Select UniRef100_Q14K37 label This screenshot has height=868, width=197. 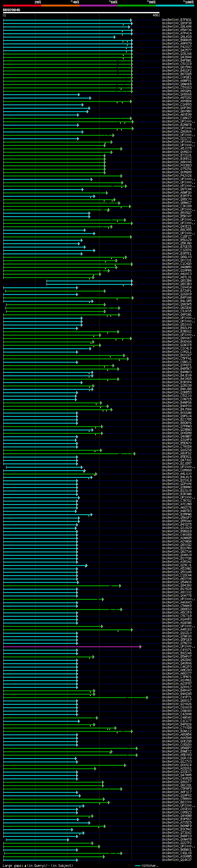tap(177, 860)
